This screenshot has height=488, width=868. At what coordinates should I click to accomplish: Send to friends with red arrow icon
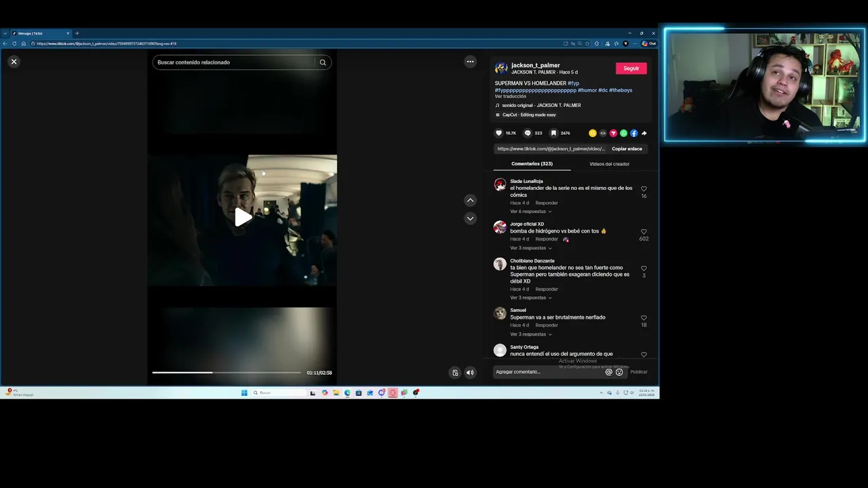(613, 133)
